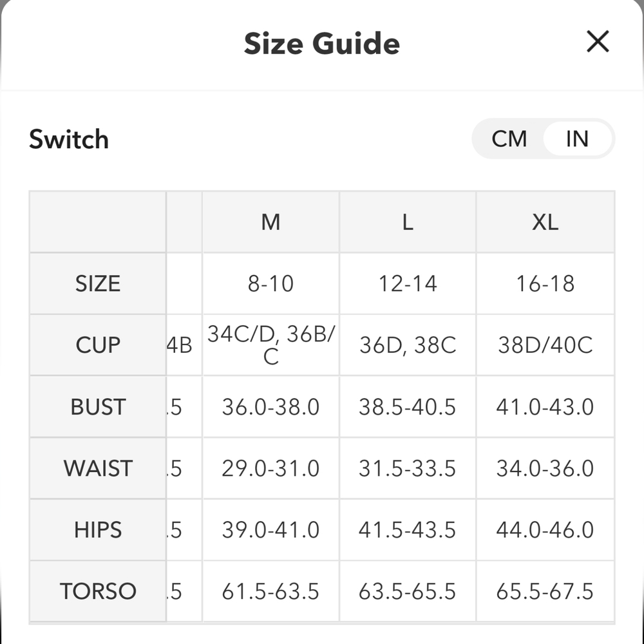Image resolution: width=644 pixels, height=644 pixels.
Task: Select the TORSO row label
Action: 98,591
